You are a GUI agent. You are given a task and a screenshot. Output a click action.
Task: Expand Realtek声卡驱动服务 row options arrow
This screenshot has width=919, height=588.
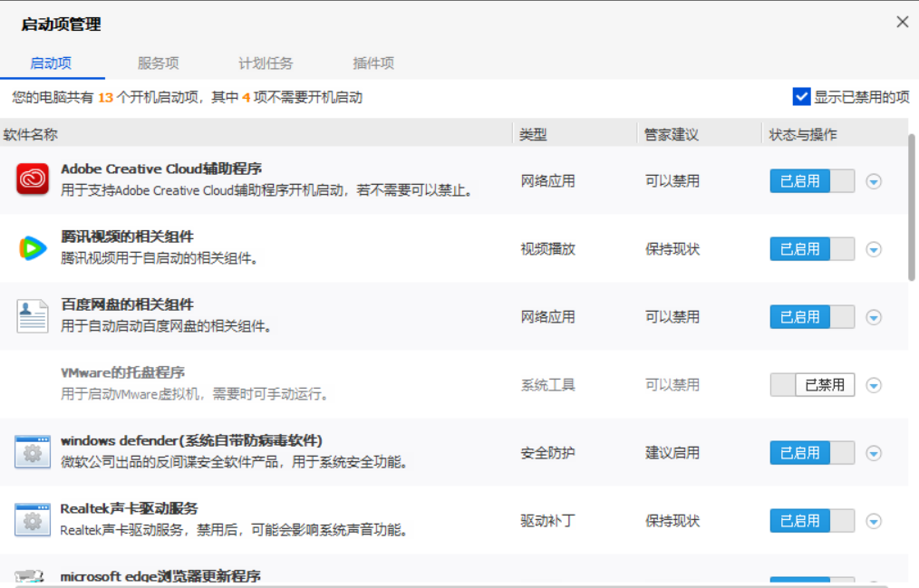pos(874,521)
